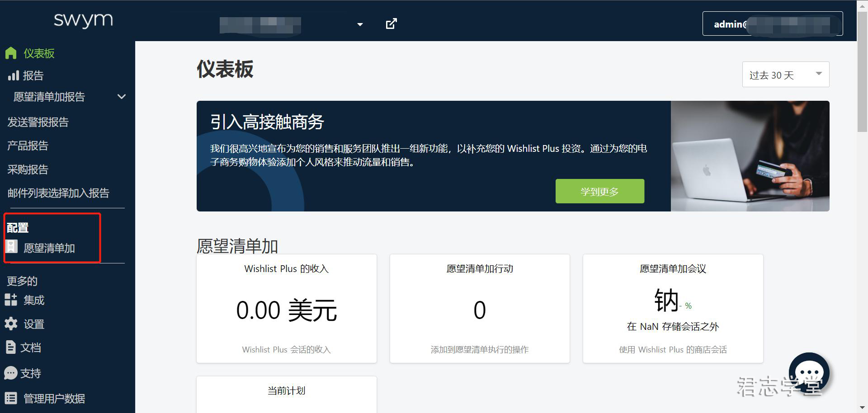
Task: Open the live chat widget bubble
Action: click(809, 373)
